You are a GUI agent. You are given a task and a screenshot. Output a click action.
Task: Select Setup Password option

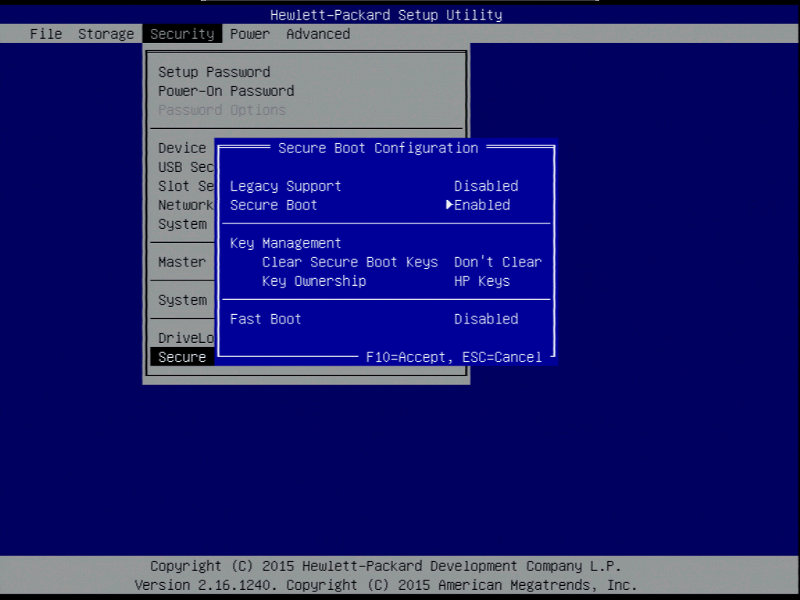pos(213,71)
